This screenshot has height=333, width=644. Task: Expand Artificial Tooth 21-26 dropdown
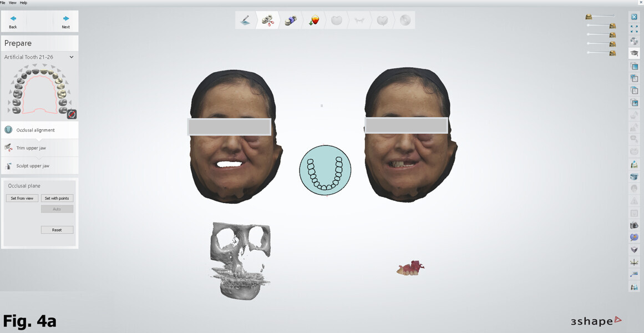(72, 57)
